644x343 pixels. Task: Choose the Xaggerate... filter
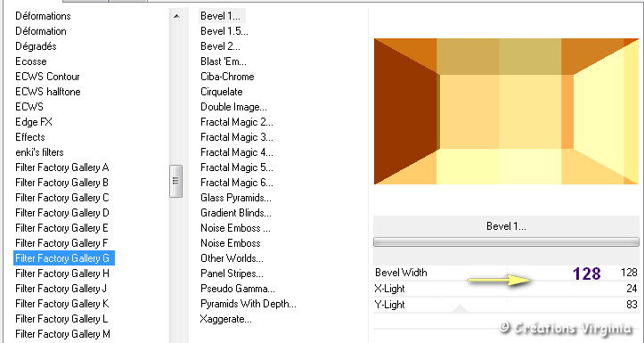(x=226, y=319)
